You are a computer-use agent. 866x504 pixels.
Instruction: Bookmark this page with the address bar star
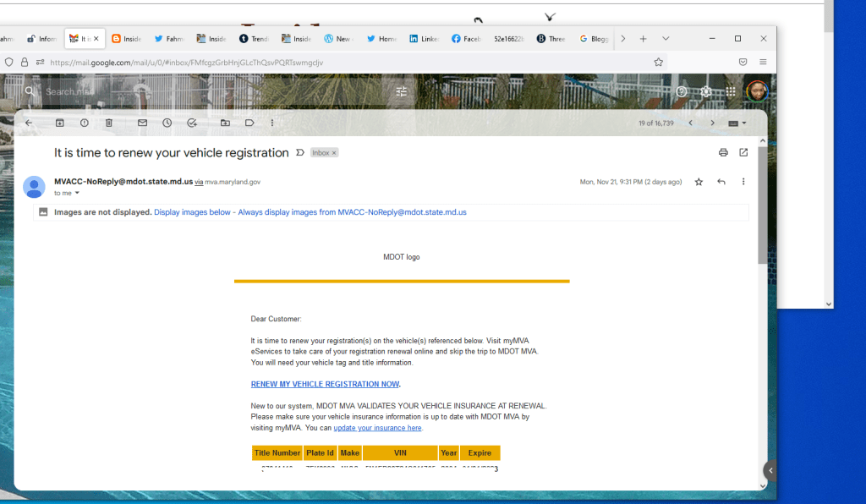click(658, 62)
